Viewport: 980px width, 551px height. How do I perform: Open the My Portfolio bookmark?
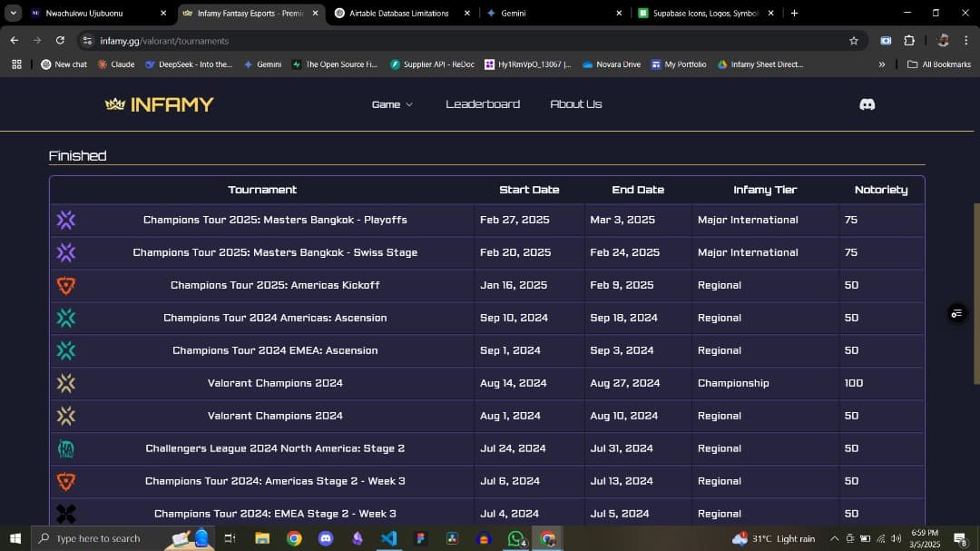(x=679, y=64)
